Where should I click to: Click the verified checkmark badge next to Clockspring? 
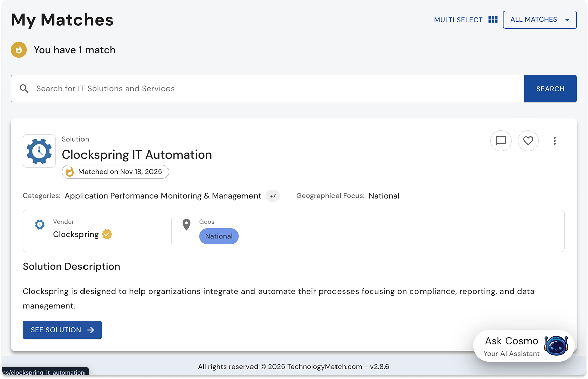coord(107,234)
